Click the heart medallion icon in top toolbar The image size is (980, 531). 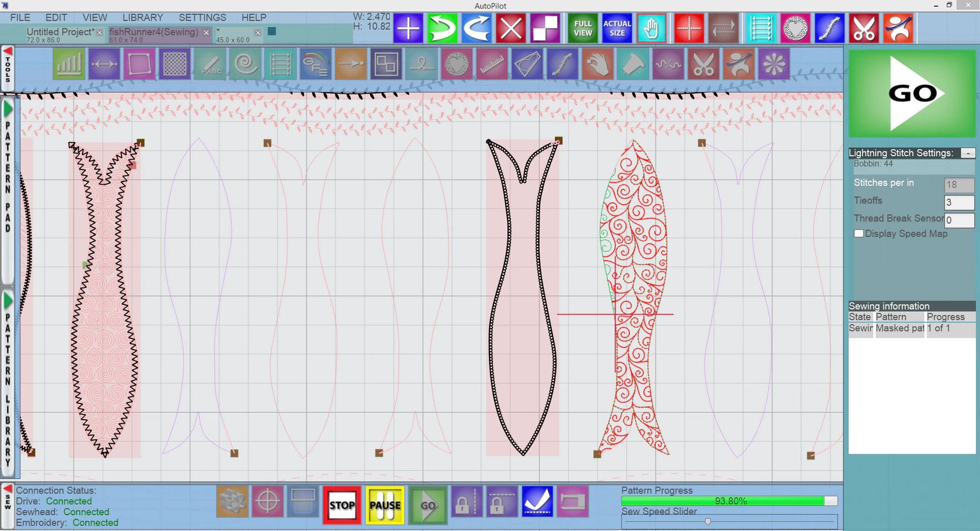(795, 28)
